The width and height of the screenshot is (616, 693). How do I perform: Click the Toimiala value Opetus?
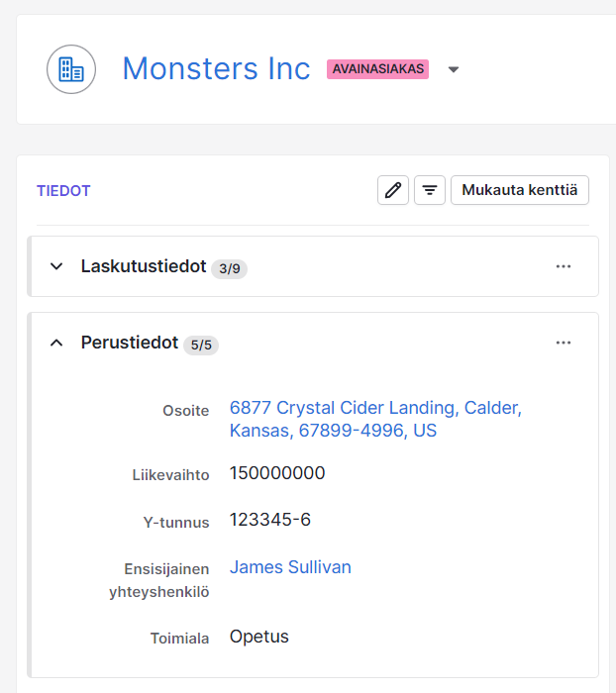259,637
